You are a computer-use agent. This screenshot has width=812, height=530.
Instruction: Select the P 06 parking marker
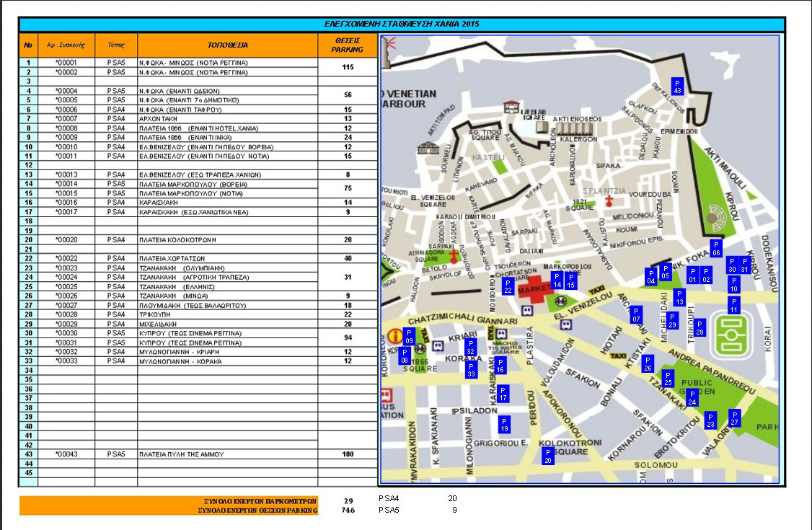pyautogui.click(x=716, y=249)
